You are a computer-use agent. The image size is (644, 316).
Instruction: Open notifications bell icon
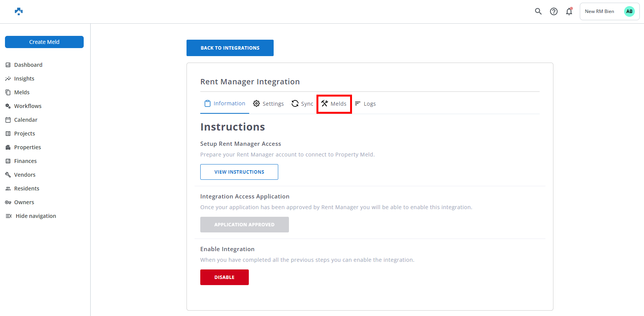(569, 11)
